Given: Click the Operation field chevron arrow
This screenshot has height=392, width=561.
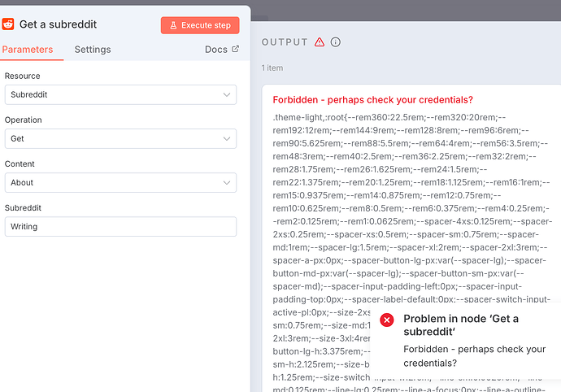Looking at the screenshot, I should [227, 139].
